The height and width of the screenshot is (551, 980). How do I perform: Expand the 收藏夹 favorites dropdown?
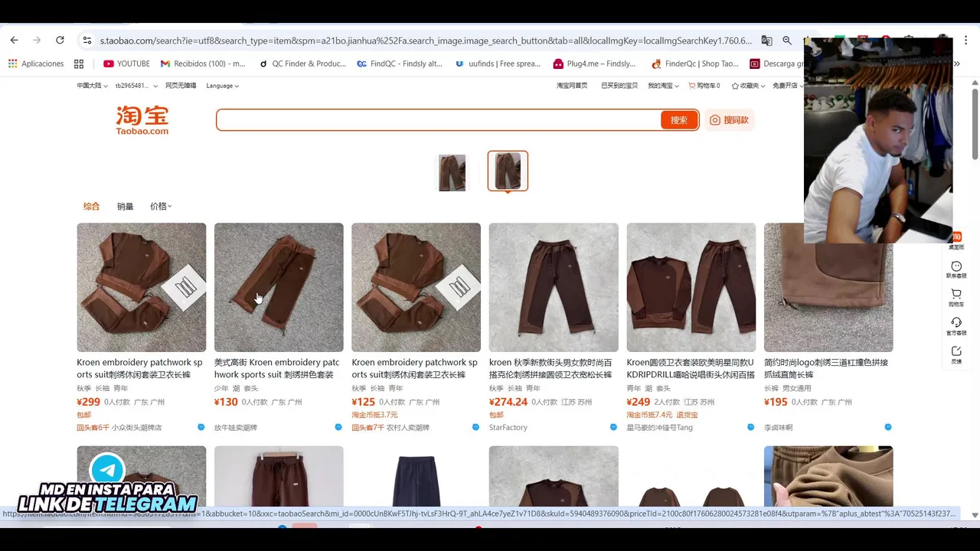[x=748, y=86]
